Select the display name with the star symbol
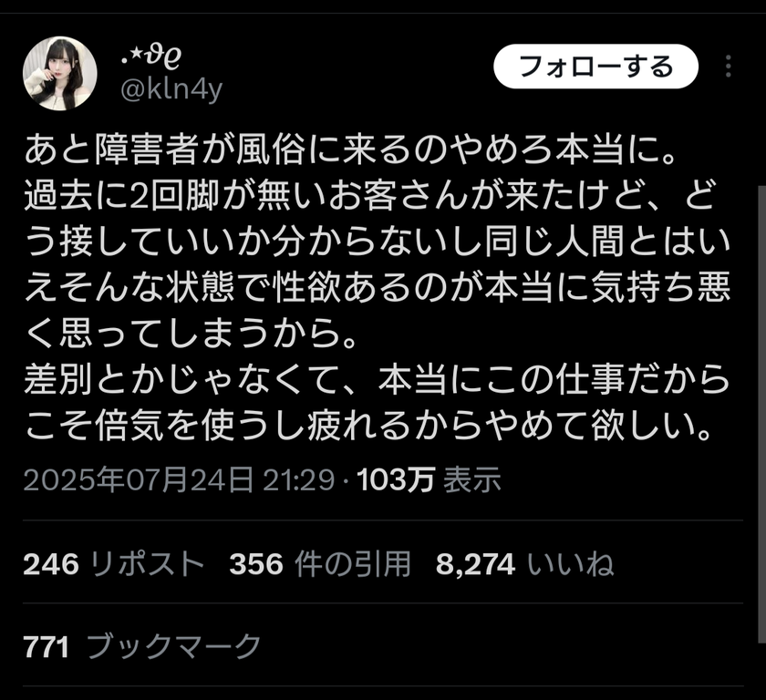The image size is (766, 700). tap(151, 56)
